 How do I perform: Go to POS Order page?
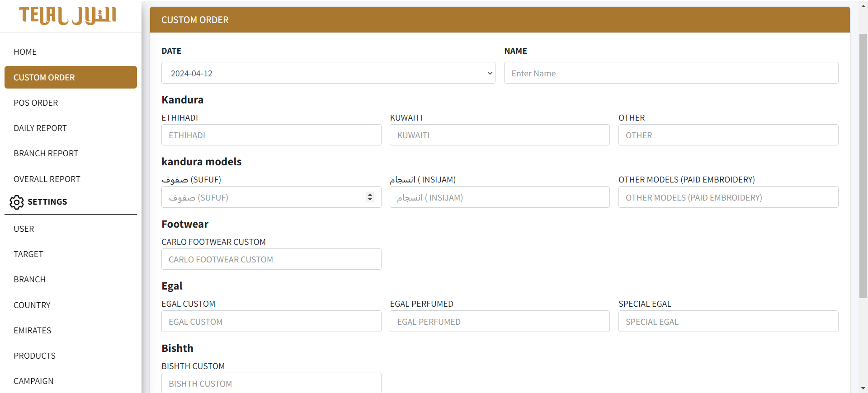click(x=36, y=103)
